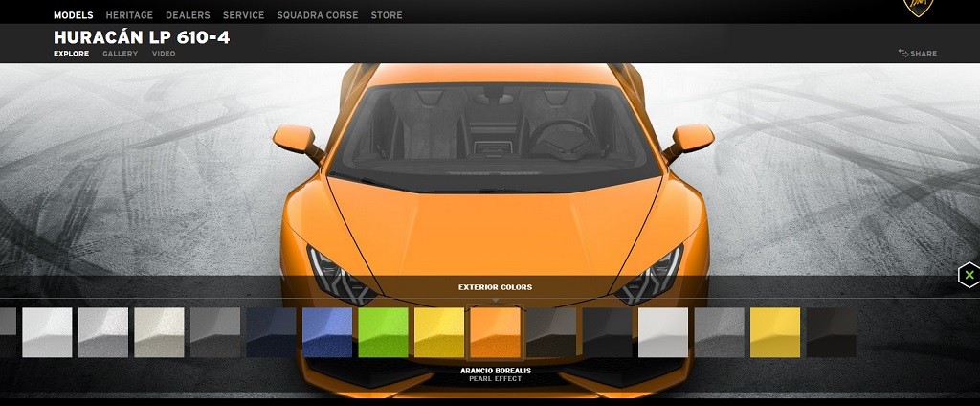
Task: Pick the beige cream color swatch
Action: coord(160,332)
